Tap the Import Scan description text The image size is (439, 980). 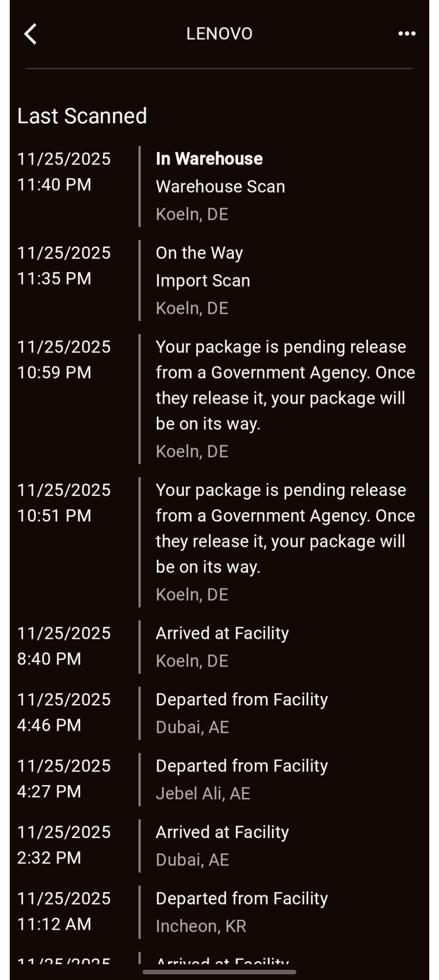coord(203,281)
